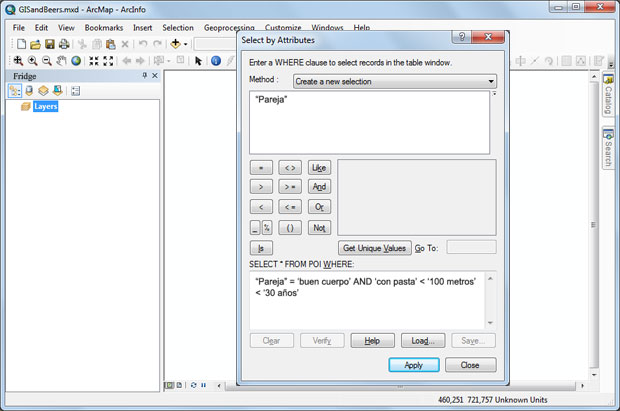Image resolution: width=620 pixels, height=411 pixels.
Task: Open the Method dropdown list
Action: (395, 81)
